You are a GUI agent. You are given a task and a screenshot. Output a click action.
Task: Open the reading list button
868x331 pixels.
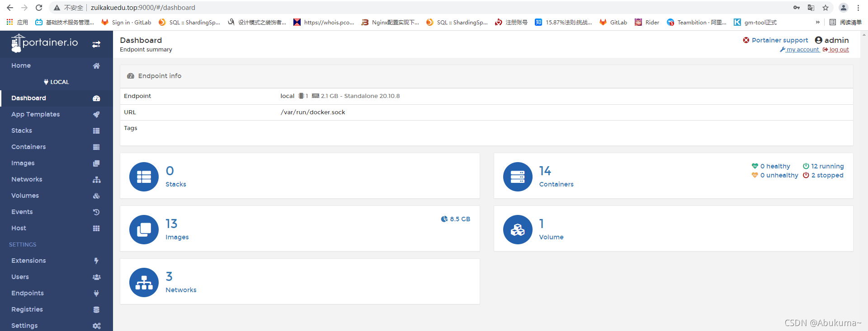(x=845, y=22)
